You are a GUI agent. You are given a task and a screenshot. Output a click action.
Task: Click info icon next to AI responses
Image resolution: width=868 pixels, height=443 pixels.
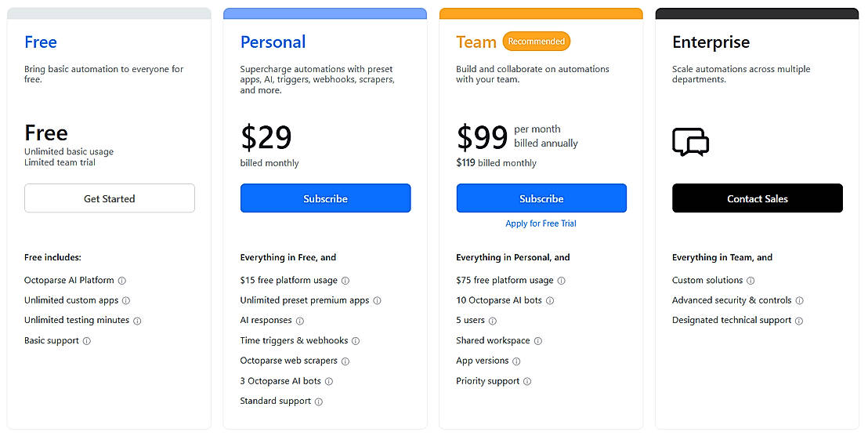300,321
